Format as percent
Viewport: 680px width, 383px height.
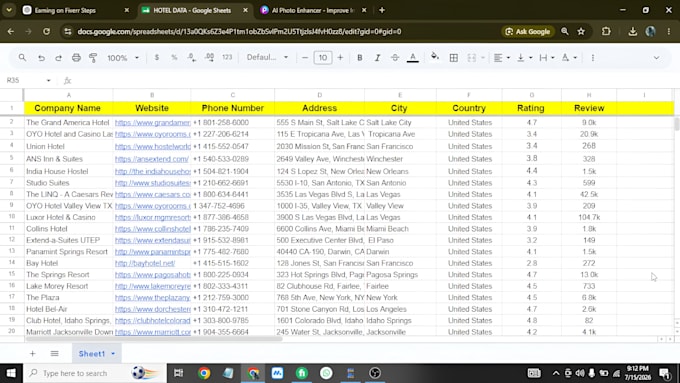[174, 57]
